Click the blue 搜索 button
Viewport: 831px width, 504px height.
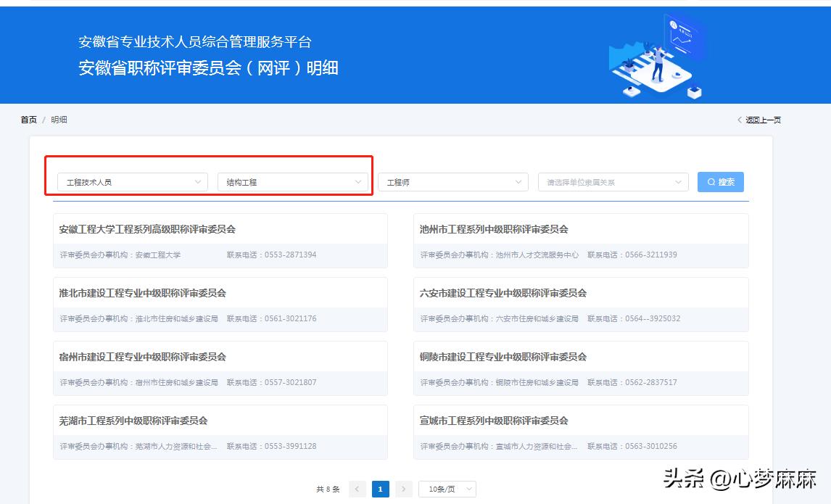point(720,182)
